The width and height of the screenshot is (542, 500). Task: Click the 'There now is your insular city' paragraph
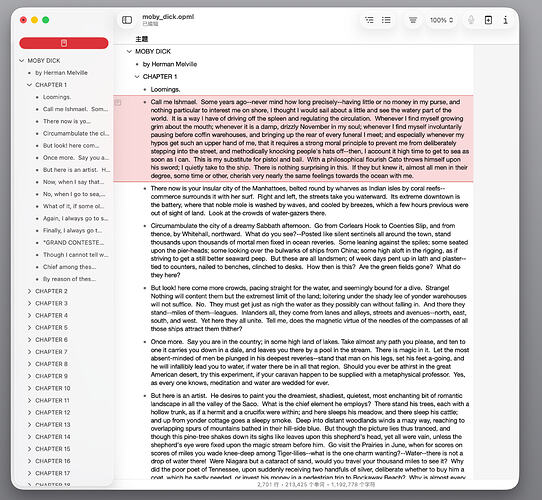[309, 201]
